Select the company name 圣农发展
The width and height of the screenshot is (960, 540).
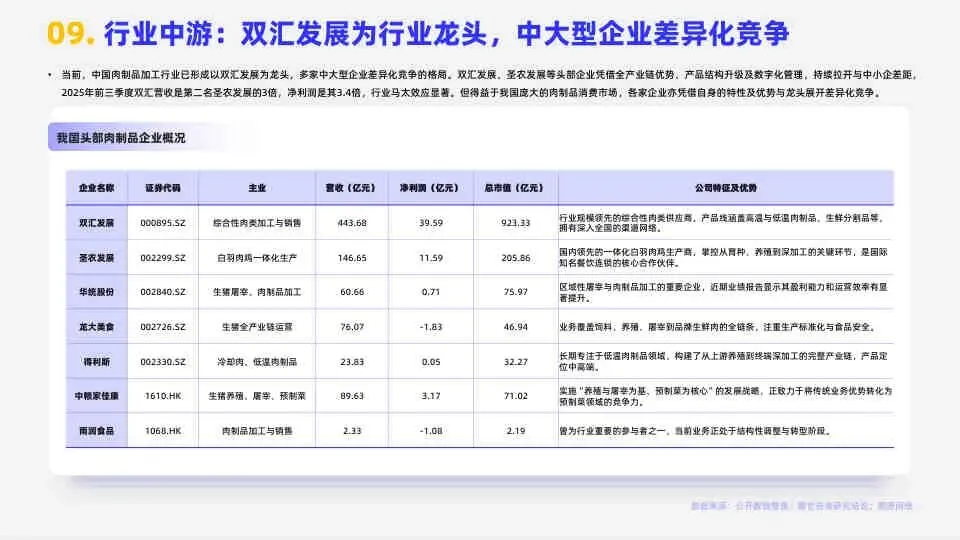coord(97,258)
